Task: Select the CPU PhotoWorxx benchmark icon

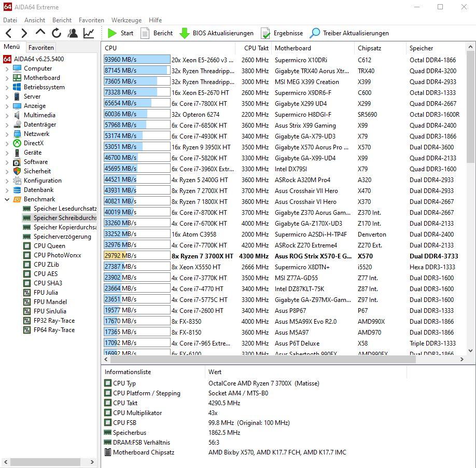Action: pyautogui.click(x=27, y=255)
